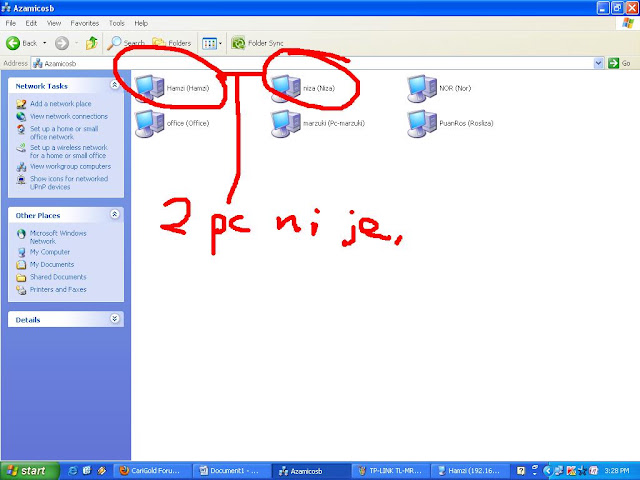The height and width of the screenshot is (480, 640).
Task: Expand the Details panel
Action: [x=115, y=319]
